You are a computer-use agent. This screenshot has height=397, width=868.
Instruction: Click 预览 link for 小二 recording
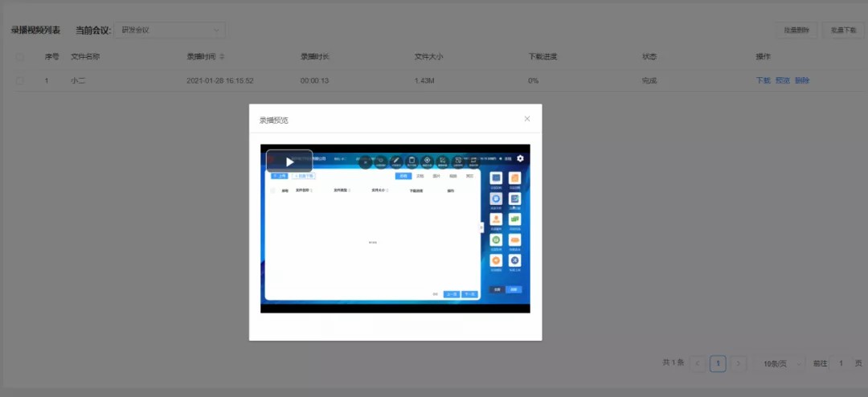click(782, 81)
